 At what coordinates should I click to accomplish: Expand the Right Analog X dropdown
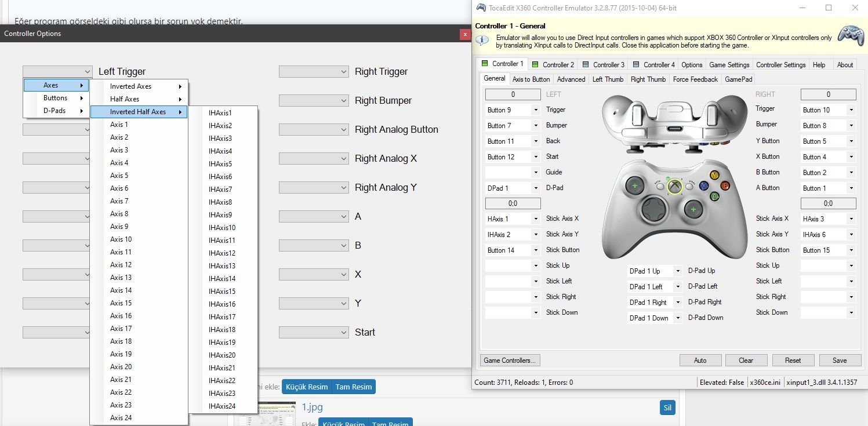coord(313,158)
